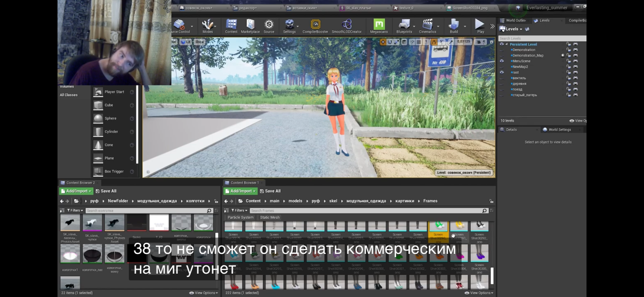Toggle the Static Mesh filter
Screen dimensions: 644x297
(x=270, y=217)
